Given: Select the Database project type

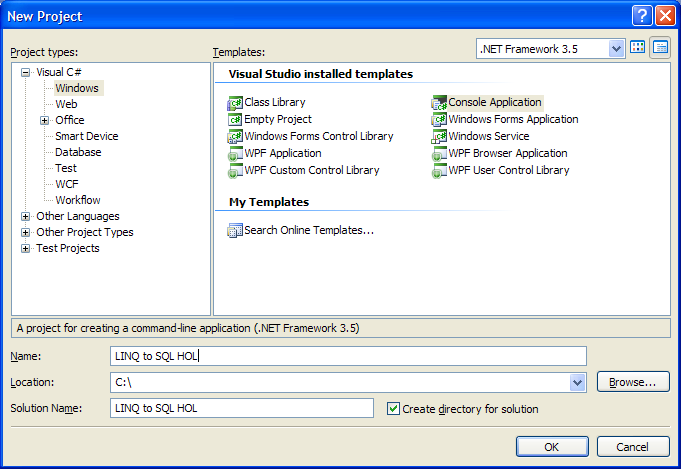Looking at the screenshot, I should pos(78,152).
